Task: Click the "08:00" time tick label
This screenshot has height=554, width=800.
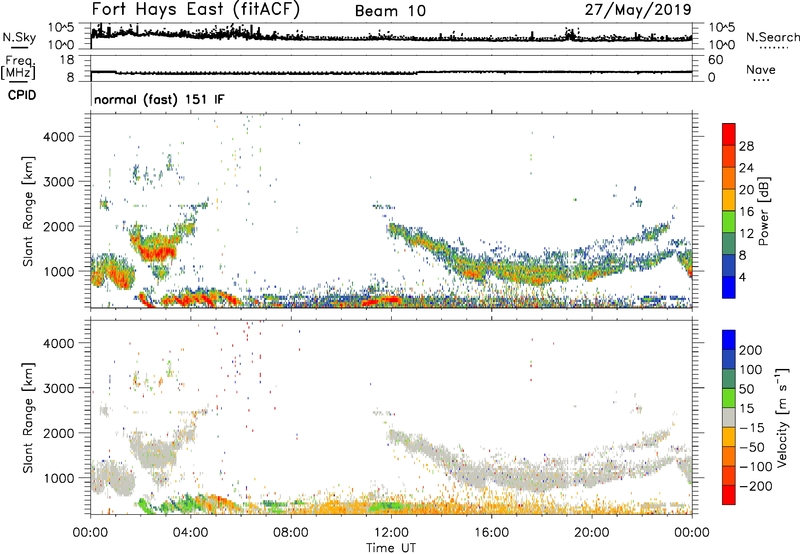Action: tap(291, 533)
